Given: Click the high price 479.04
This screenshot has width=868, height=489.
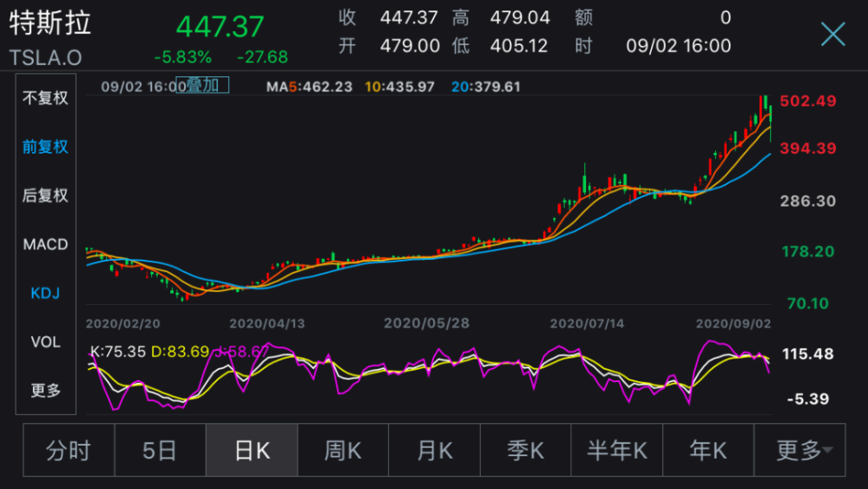Looking at the screenshot, I should (x=520, y=17).
